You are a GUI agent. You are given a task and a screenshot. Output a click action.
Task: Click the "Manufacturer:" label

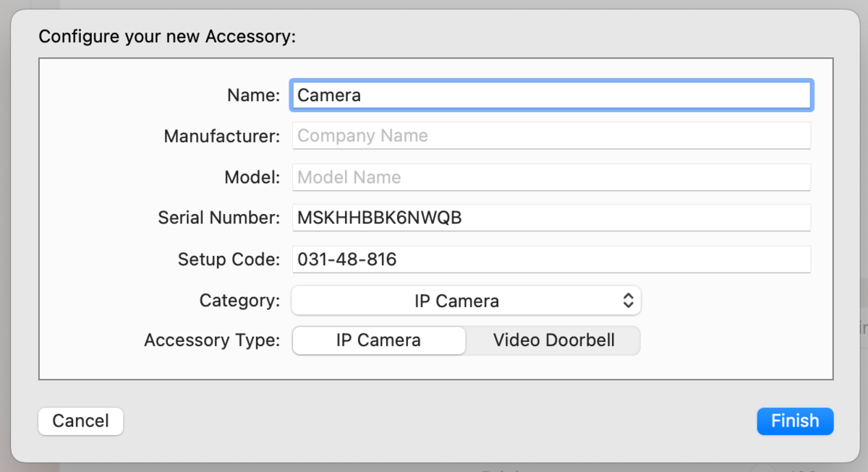click(221, 136)
